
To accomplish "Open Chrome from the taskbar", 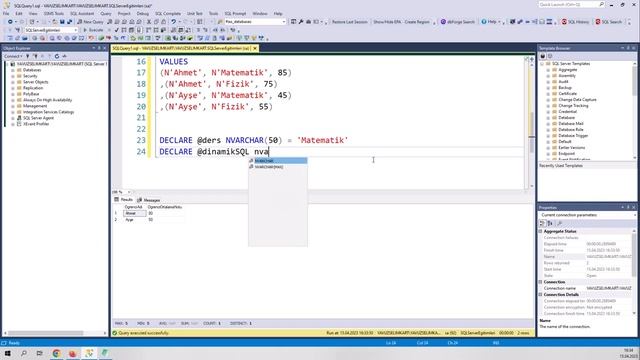I will click(x=56, y=353).
